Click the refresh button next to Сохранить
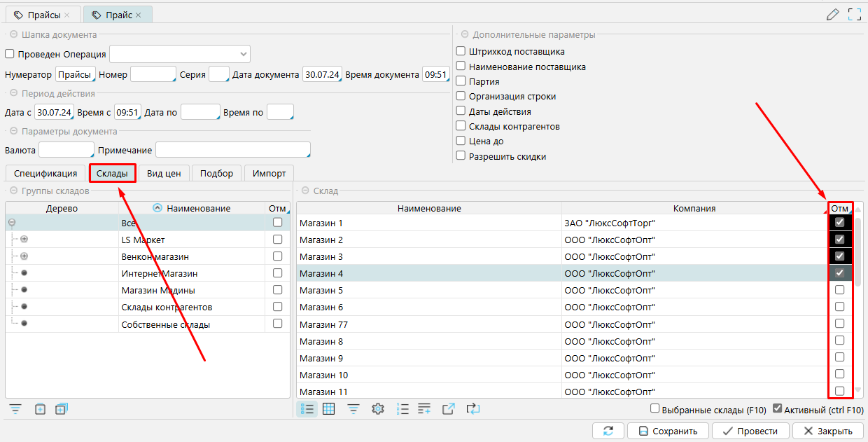The image size is (868, 442). (x=608, y=431)
